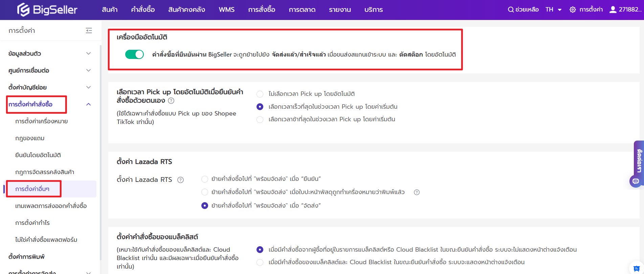
Task: Go to กฎการจัดสรรคลังสินค้า sidebar item
Action: coord(45,172)
